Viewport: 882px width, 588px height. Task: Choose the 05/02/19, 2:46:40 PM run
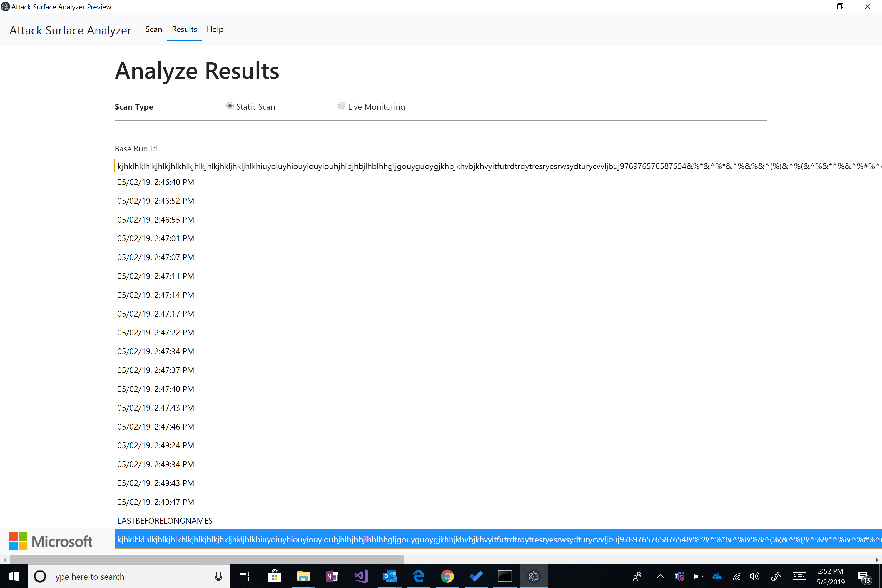click(155, 182)
